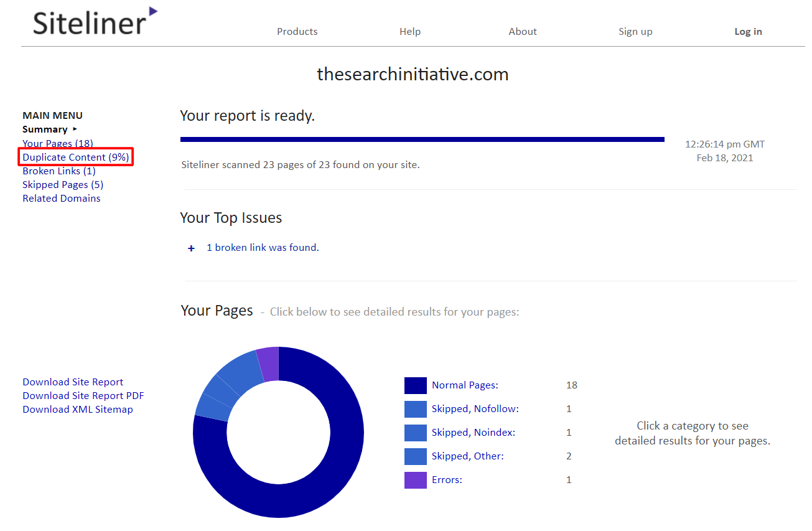
Task: Download XML Sitemap
Action: click(78, 410)
